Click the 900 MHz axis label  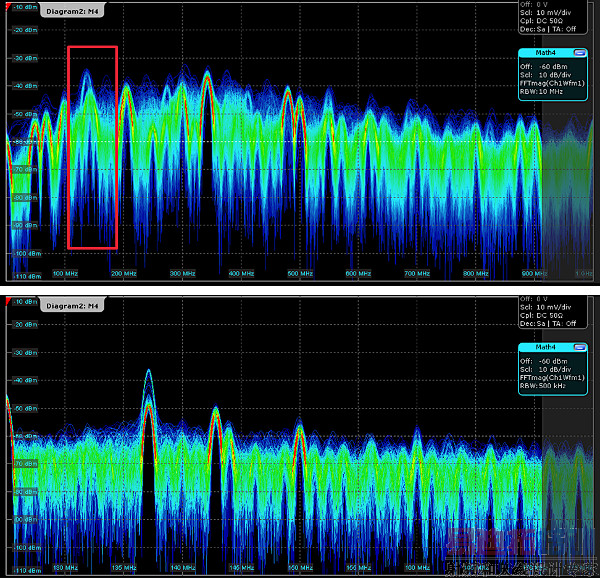pos(535,274)
